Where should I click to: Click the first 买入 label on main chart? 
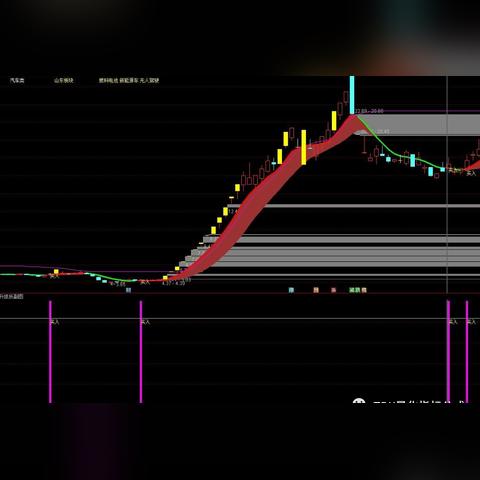tap(54, 276)
